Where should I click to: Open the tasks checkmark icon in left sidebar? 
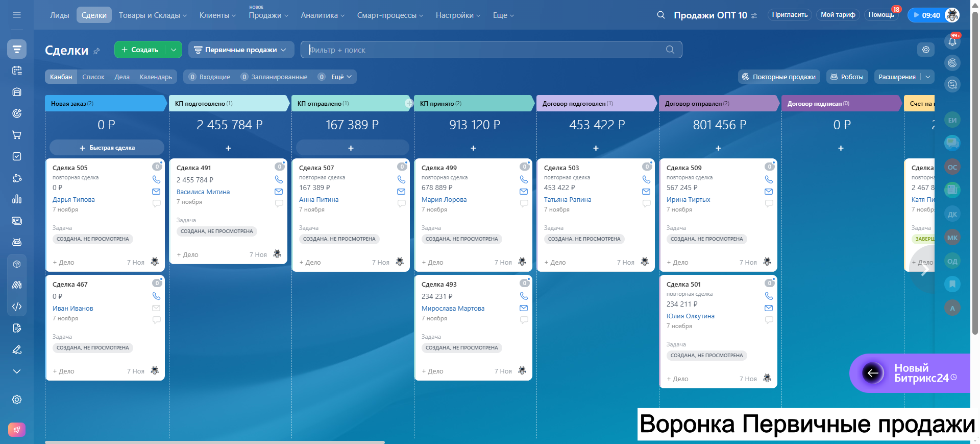[x=17, y=156]
